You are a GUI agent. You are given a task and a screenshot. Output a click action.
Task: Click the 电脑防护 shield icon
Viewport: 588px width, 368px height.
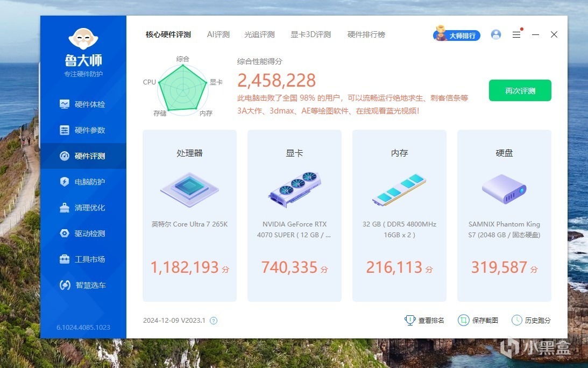65,182
